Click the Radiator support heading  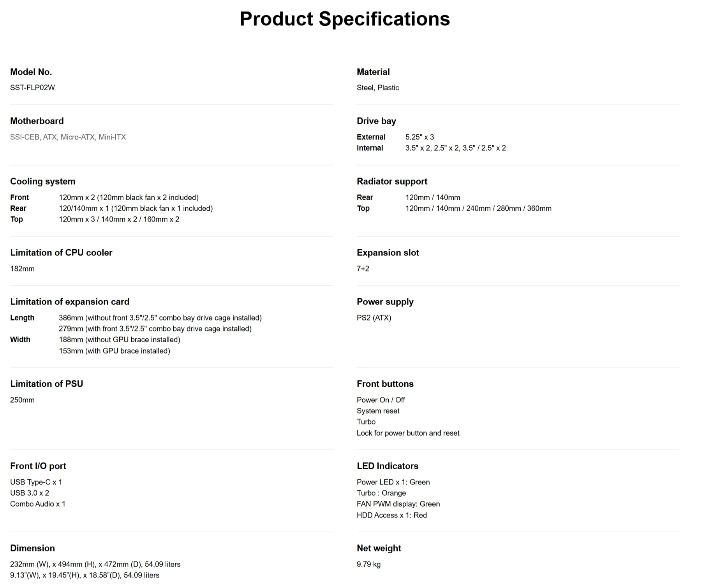point(392,181)
